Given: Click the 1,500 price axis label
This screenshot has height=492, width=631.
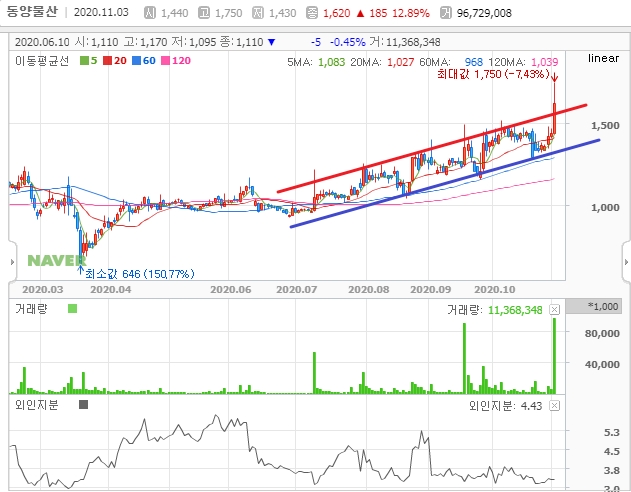Looking at the screenshot, I should [x=605, y=126].
